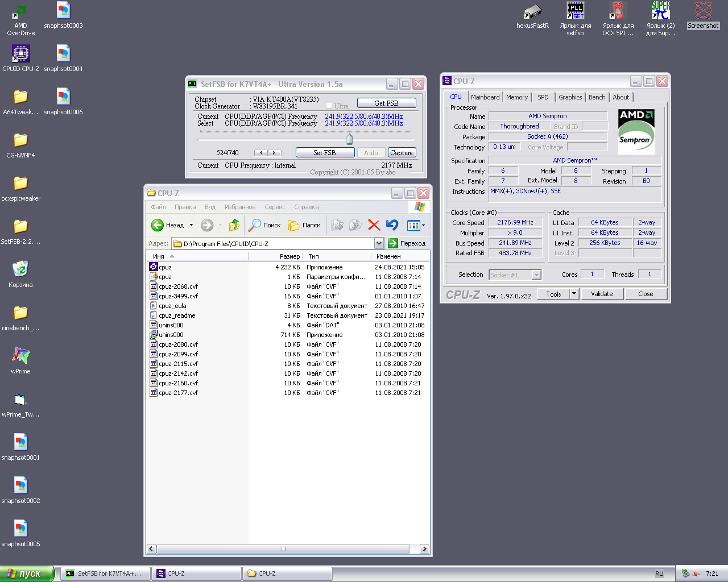
Task: Open the Super Pi shortcut icon
Action: click(660, 19)
